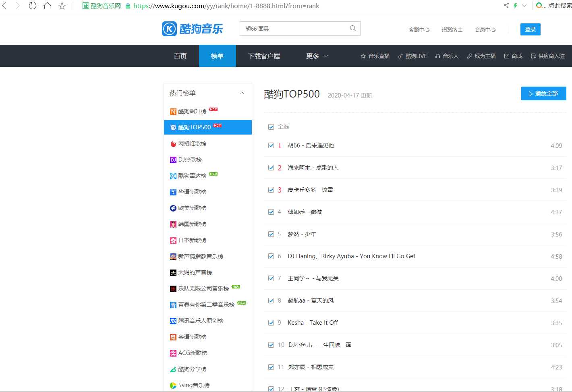This screenshot has height=392, width=572.
Task: Expand the 更多 navigation dropdown
Action: [x=317, y=56]
